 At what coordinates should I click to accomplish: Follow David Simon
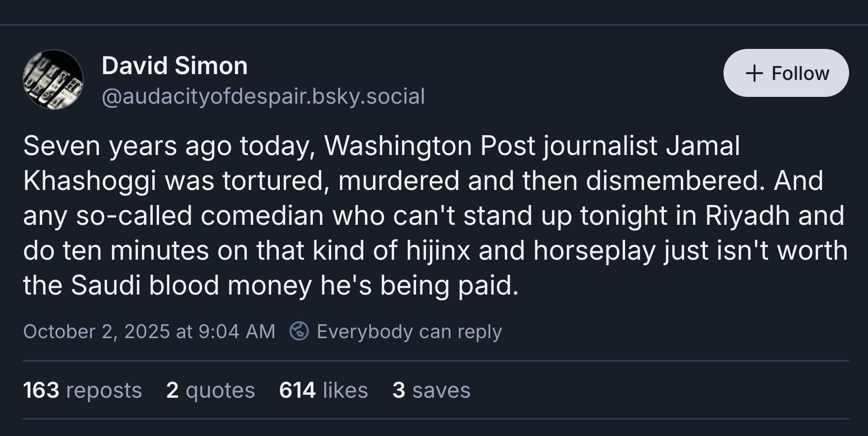pyautogui.click(x=786, y=73)
